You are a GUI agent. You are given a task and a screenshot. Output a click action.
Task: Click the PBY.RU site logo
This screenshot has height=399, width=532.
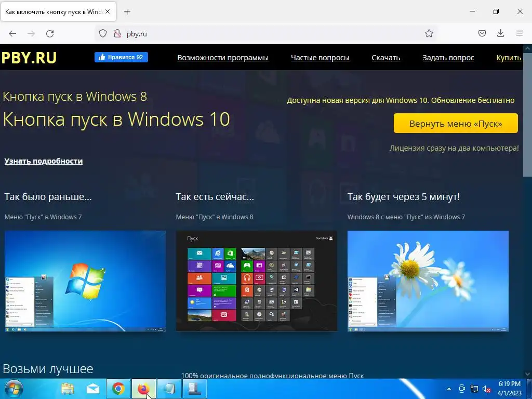[29, 58]
